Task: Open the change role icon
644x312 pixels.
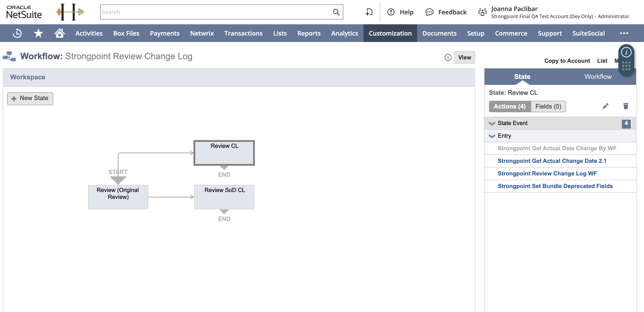Action: click(x=482, y=12)
